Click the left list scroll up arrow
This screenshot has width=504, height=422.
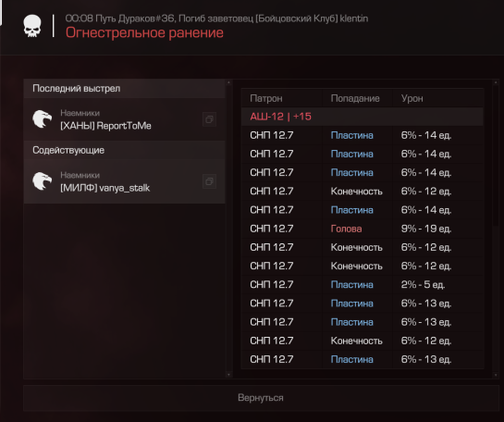click(228, 82)
